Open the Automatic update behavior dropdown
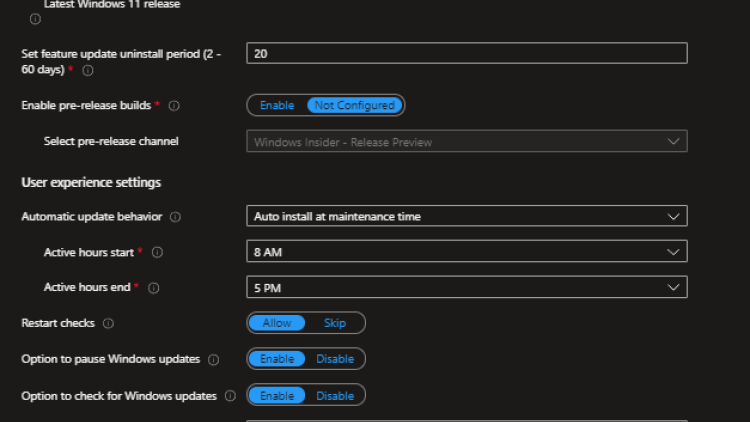 (x=466, y=216)
